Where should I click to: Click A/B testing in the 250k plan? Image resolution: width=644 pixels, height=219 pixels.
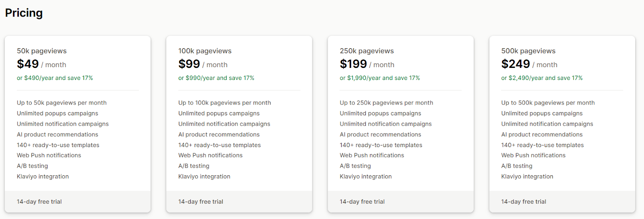[x=355, y=166]
